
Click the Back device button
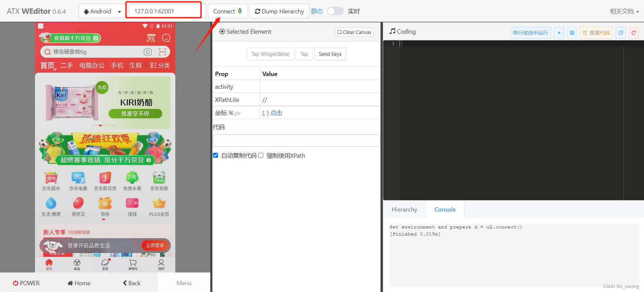(x=132, y=283)
